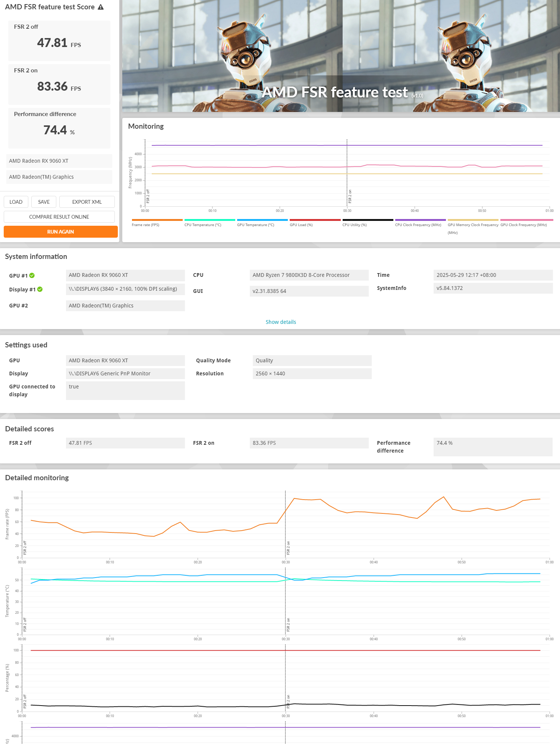560x744 pixels.
Task: Open the Show details link
Action: 281,322
